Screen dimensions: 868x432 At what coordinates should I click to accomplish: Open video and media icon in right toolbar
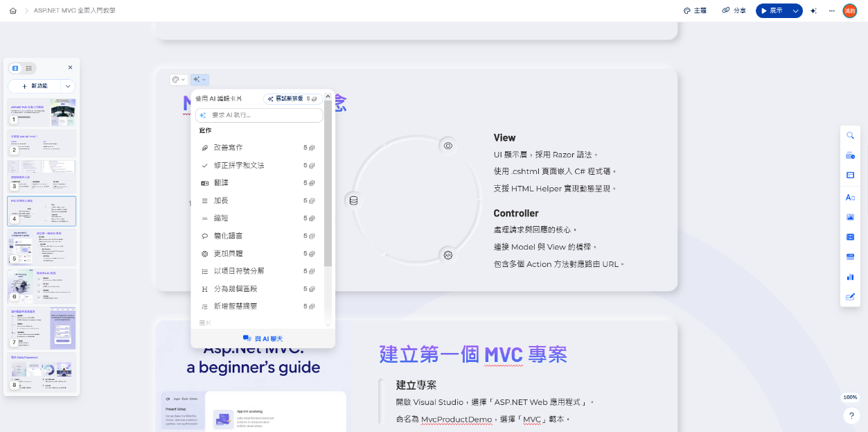point(850,236)
